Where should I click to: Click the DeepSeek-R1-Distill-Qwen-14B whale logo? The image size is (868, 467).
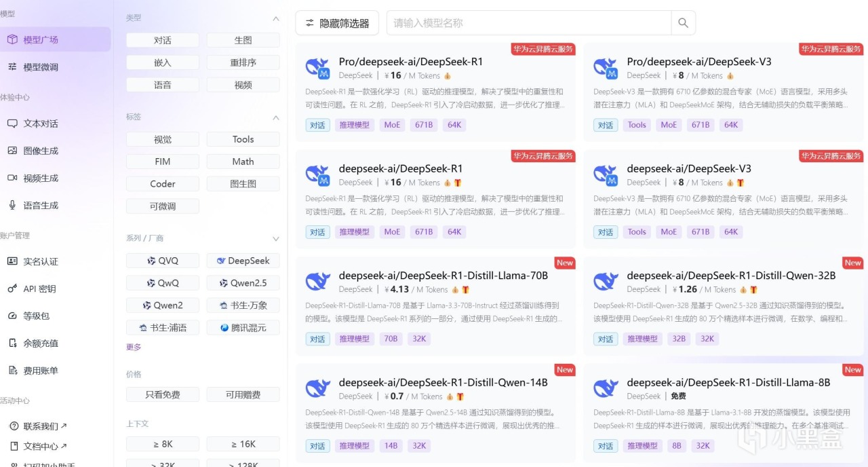click(317, 389)
